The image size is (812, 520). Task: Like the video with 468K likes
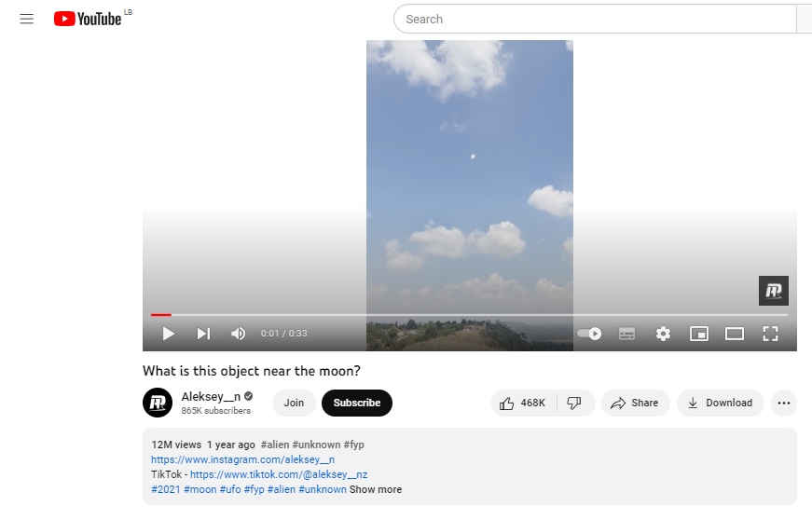coord(523,403)
